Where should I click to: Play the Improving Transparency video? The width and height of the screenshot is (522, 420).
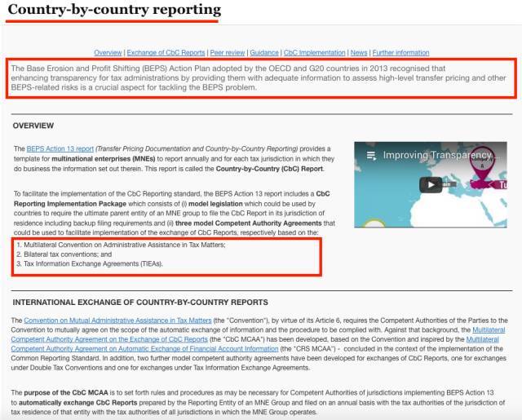coord(430,184)
